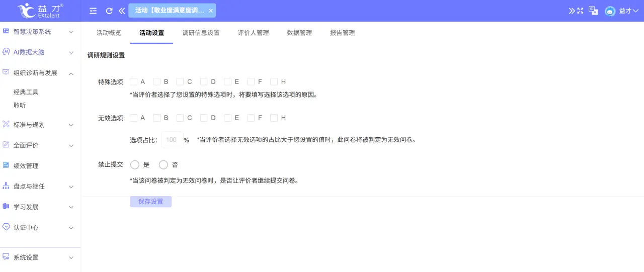Switch to the 评价人管理 tab

click(x=254, y=33)
